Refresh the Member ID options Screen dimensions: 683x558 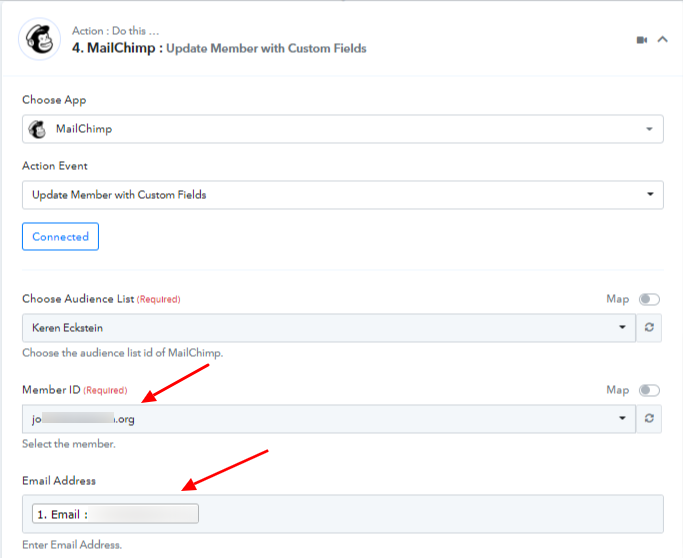click(x=649, y=419)
